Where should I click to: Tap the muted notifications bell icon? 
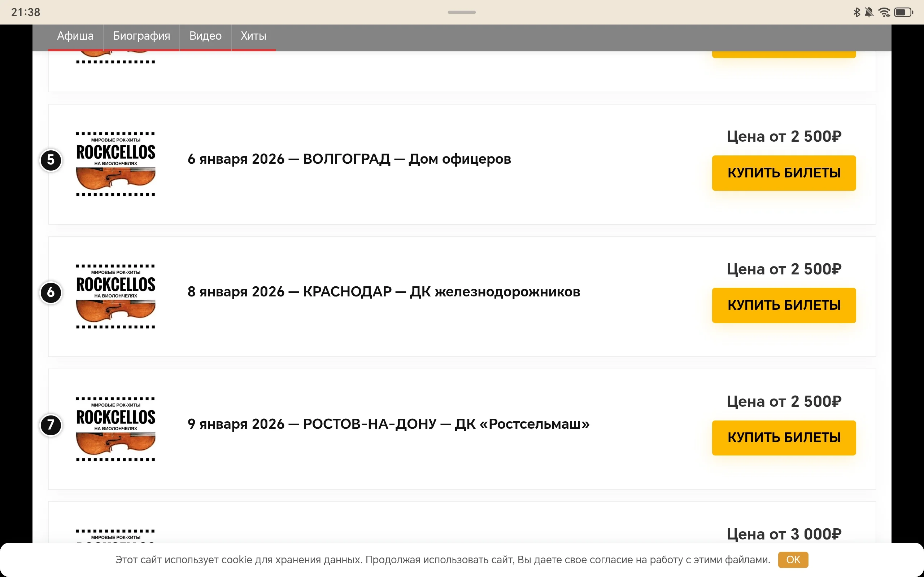pyautogui.click(x=869, y=12)
